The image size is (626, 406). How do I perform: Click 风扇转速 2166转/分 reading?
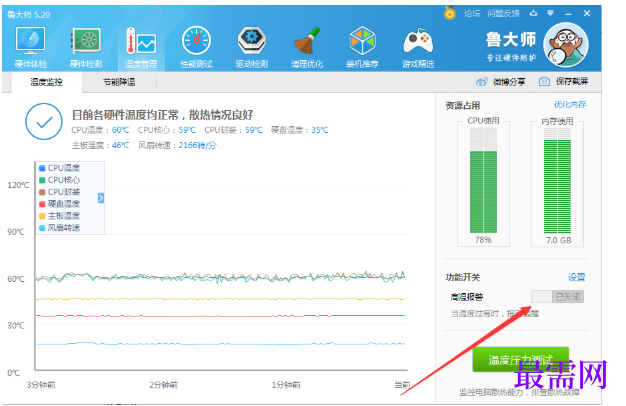(177, 145)
